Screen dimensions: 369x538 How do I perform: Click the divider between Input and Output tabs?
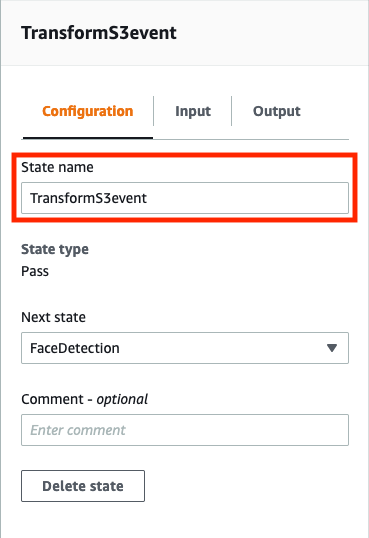click(232, 111)
